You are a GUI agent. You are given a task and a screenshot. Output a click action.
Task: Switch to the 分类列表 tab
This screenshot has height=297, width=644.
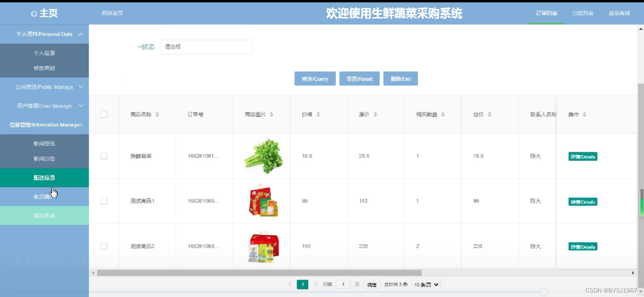click(583, 13)
